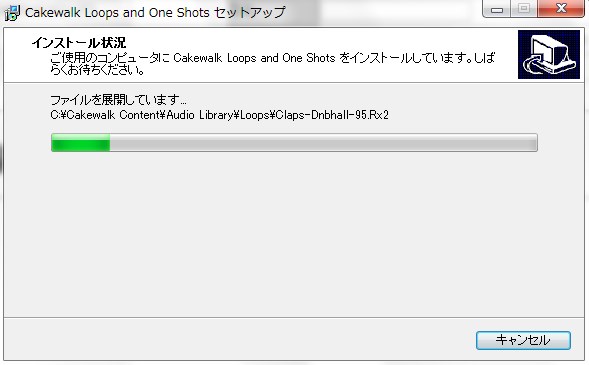Click the disabled maximize button

[524, 9]
